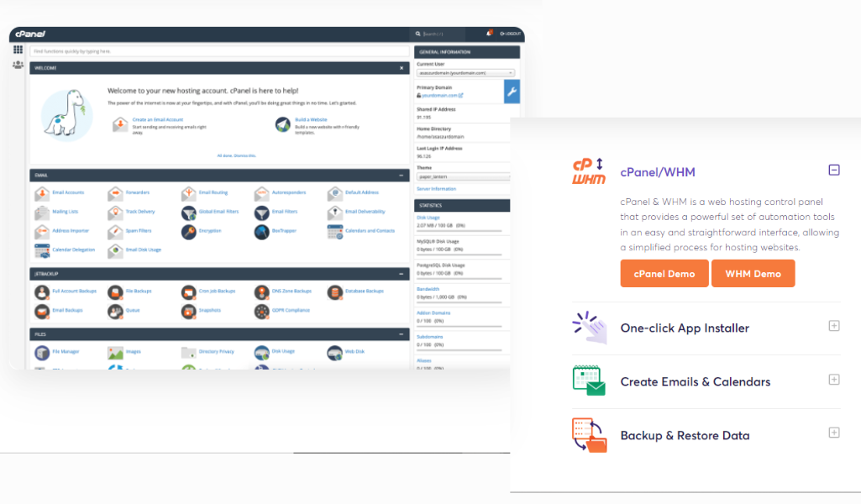861x504 pixels.
Task: Open User Manager icon in cPanel sidebar
Action: 18,65
